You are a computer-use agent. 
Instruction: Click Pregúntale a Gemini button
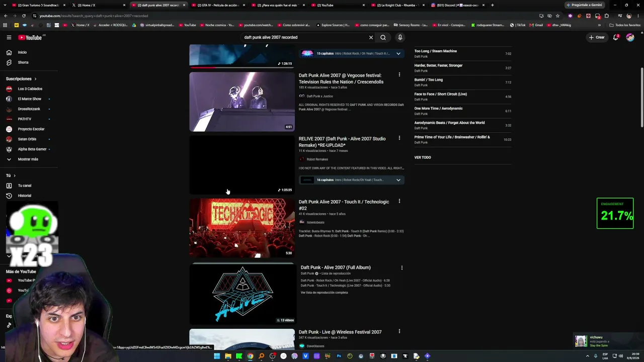[x=584, y=5]
